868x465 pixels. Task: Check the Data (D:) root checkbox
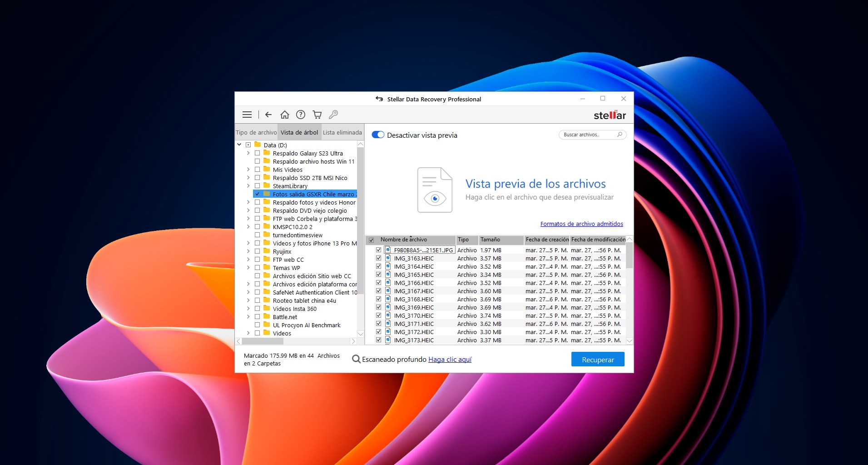(248, 145)
